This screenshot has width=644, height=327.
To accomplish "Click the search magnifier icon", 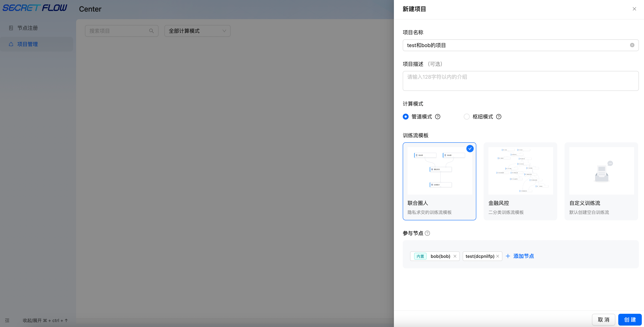I will point(151,31).
